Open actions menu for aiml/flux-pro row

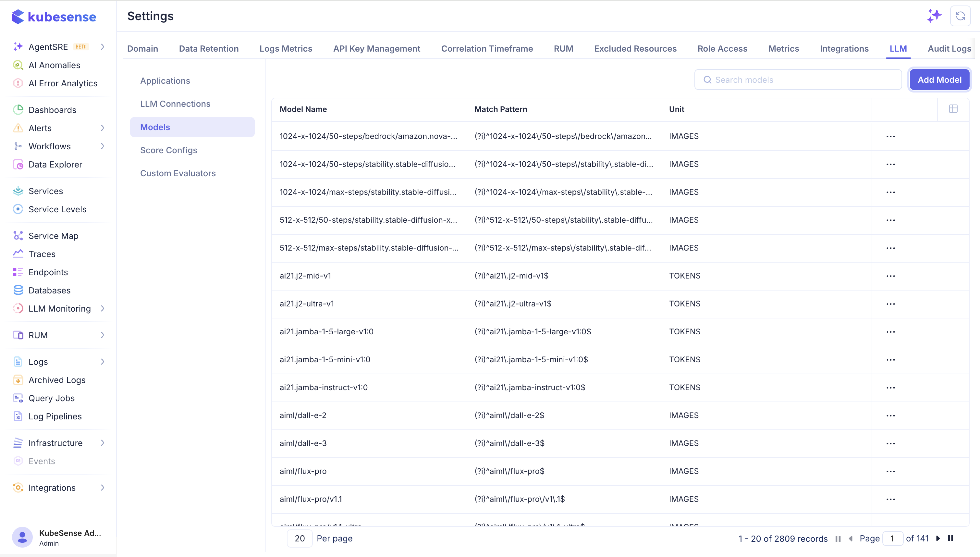tap(890, 471)
